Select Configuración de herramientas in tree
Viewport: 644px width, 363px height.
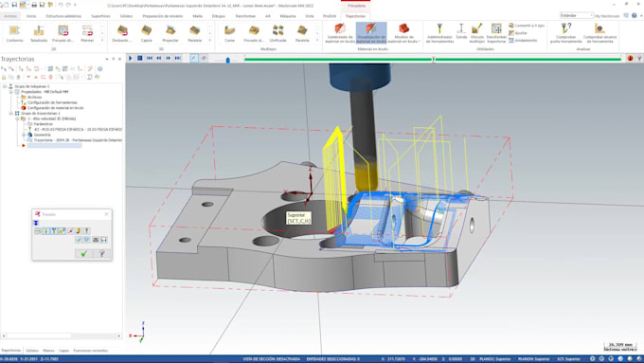pyautogui.click(x=52, y=102)
